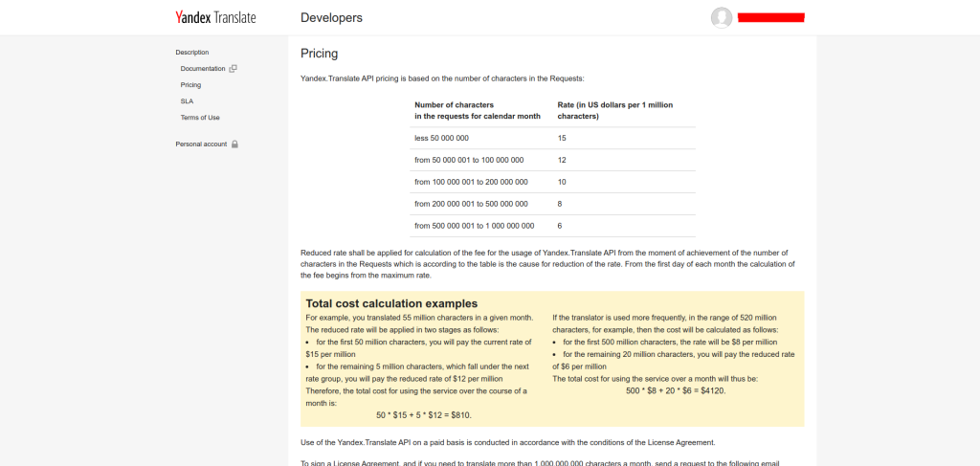Screen dimensions: 980x466
Task: Open Documentation in the sidebar
Action: (203, 69)
